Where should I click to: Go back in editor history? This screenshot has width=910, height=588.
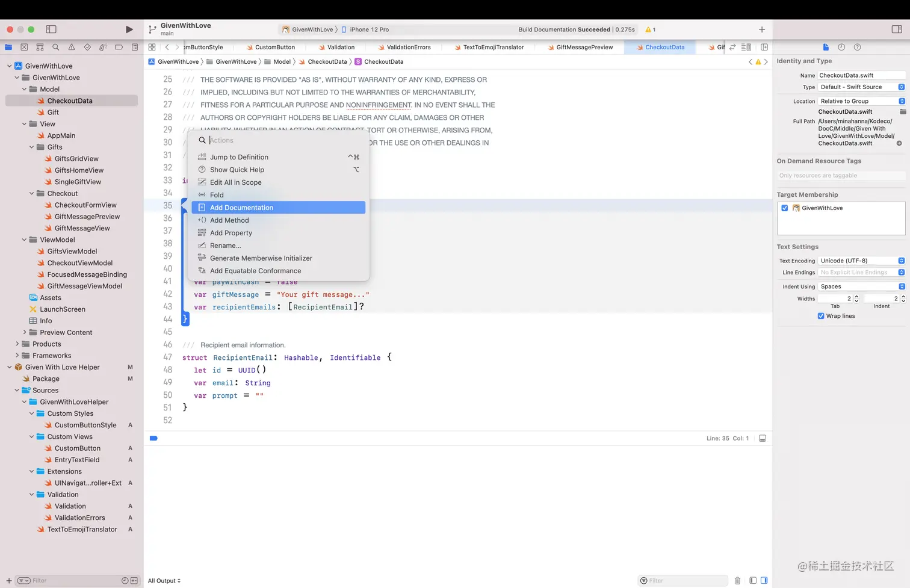pos(167,47)
